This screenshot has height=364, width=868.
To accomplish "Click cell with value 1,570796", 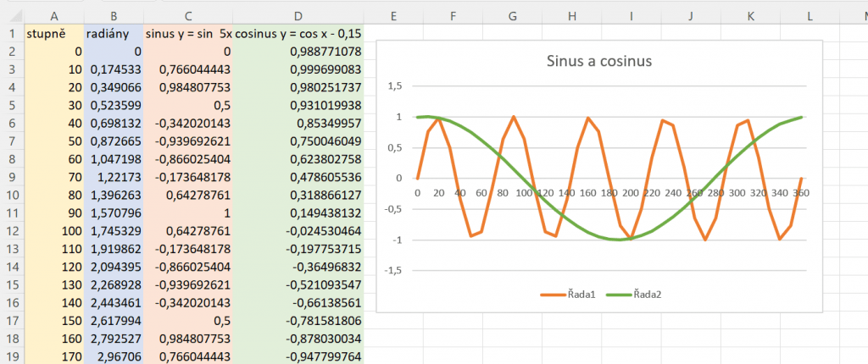I will (x=114, y=212).
